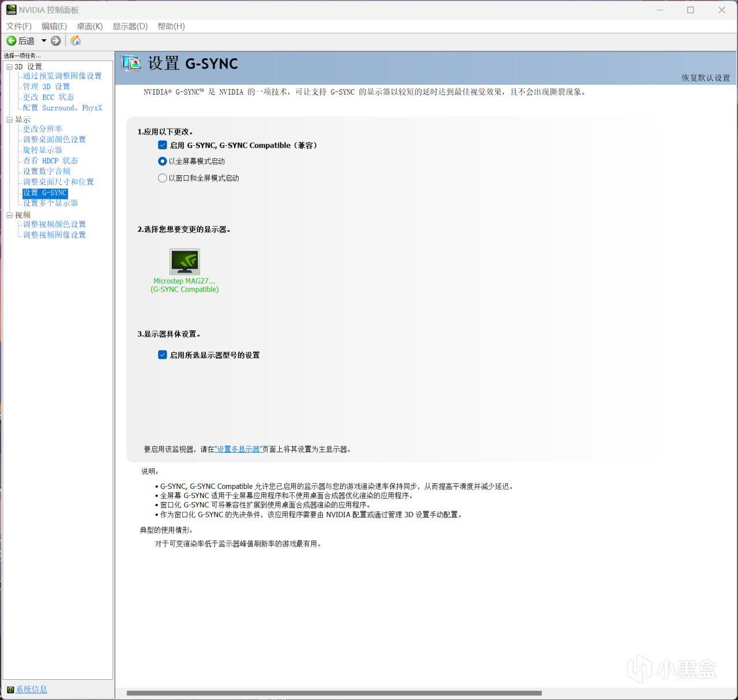Open the back history dropdown arrow
The width and height of the screenshot is (738, 700).
coord(44,41)
